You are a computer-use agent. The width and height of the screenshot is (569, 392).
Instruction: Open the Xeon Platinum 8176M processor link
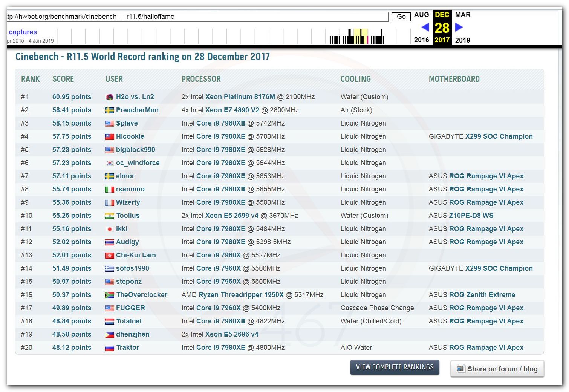pyautogui.click(x=240, y=97)
